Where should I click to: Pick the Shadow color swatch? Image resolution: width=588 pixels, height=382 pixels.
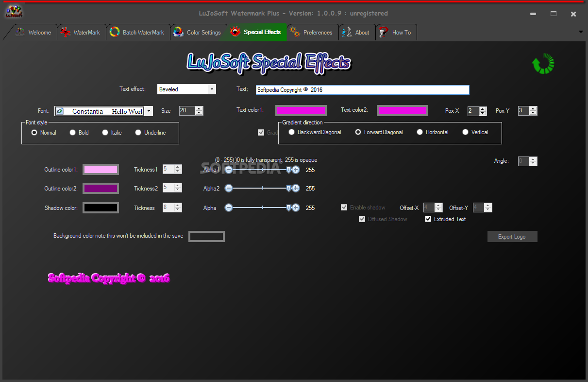tap(101, 208)
